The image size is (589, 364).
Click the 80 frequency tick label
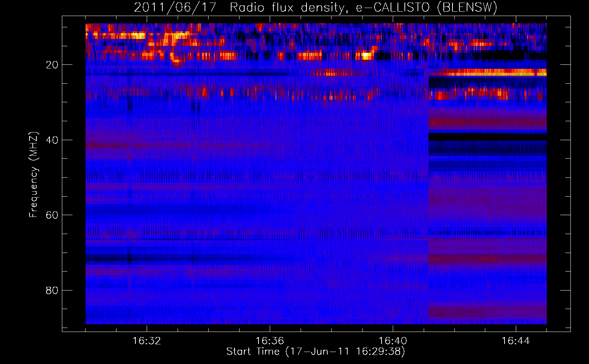click(52, 290)
